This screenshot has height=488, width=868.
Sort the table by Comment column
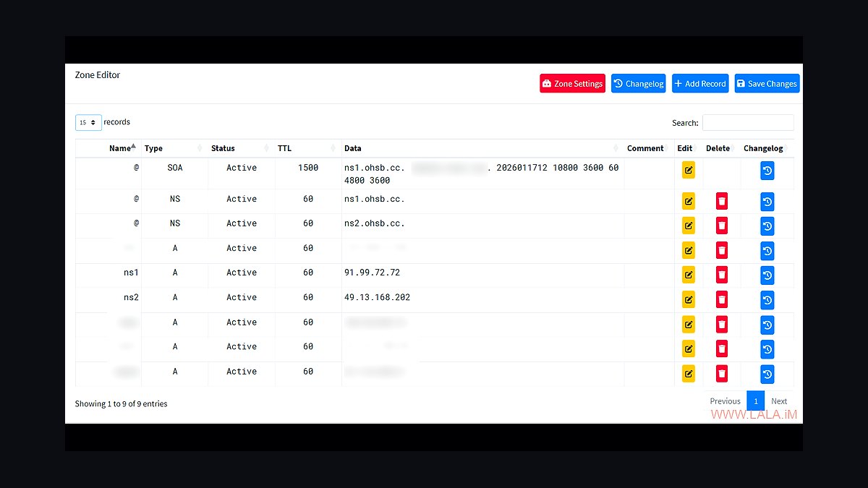pos(649,148)
